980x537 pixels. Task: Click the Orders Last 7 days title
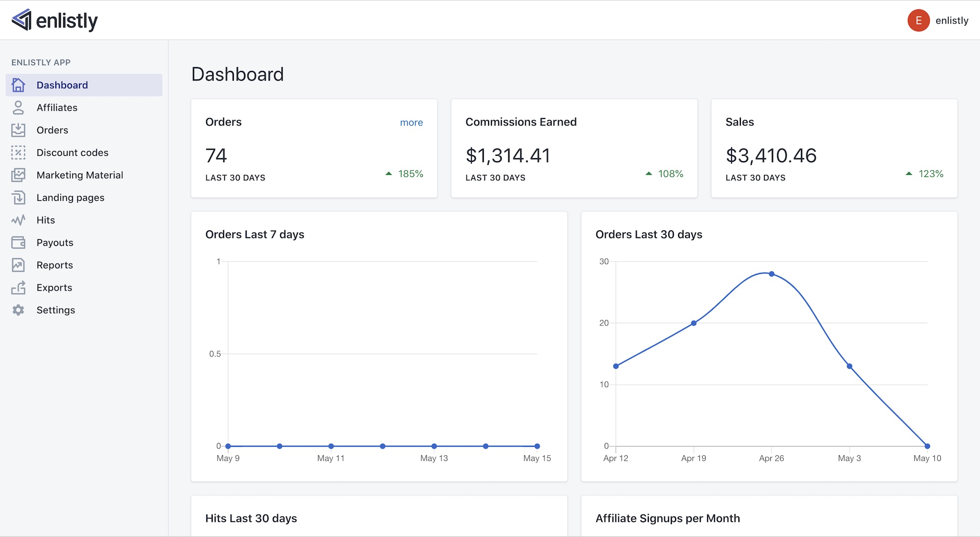[255, 235]
